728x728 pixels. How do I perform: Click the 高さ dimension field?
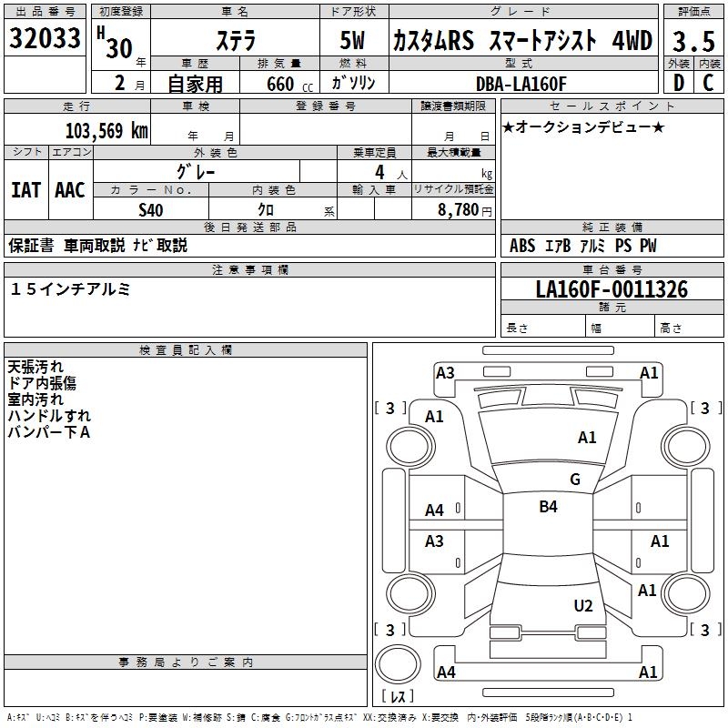click(690, 328)
